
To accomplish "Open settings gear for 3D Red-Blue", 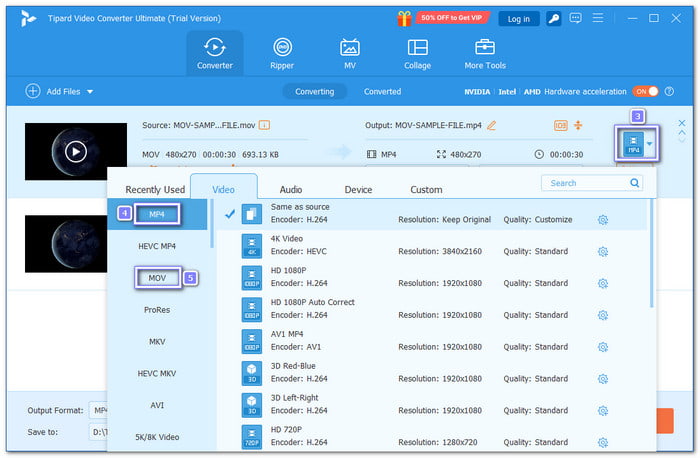I will point(603,379).
